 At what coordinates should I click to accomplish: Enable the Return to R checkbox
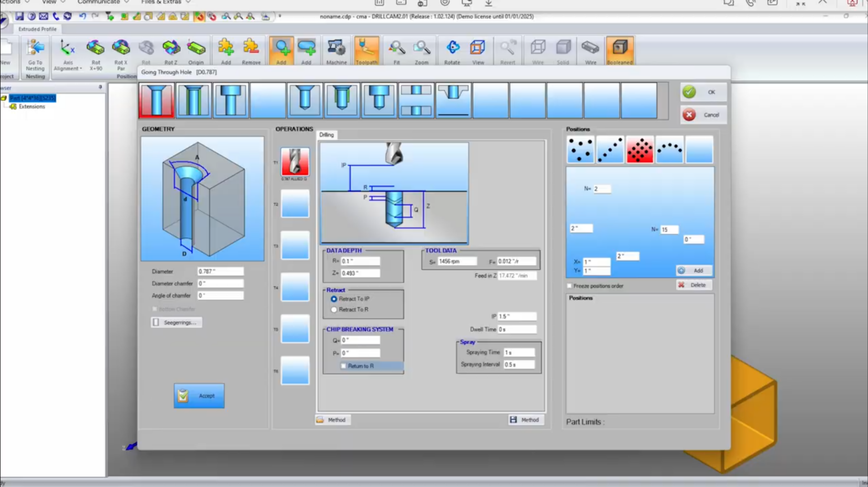point(344,366)
